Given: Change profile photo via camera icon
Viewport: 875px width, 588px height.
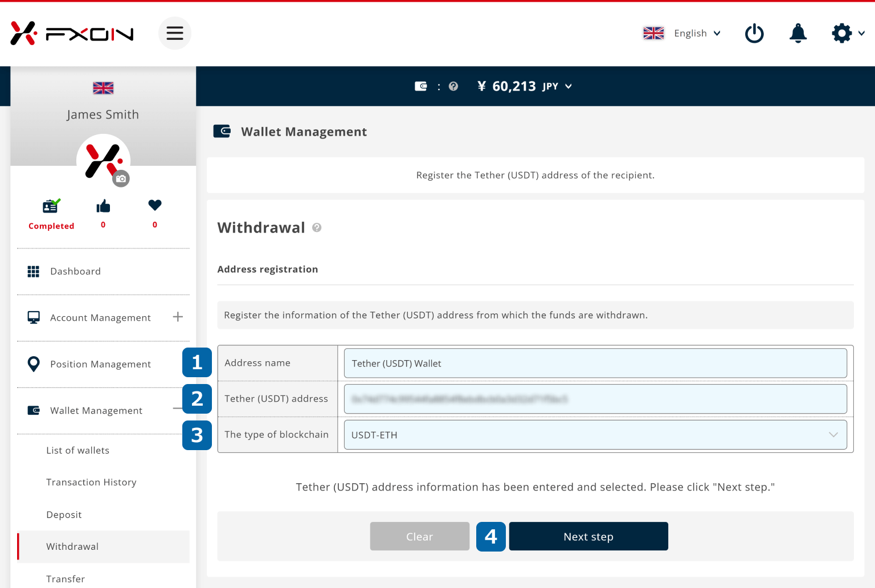Looking at the screenshot, I should tap(121, 178).
